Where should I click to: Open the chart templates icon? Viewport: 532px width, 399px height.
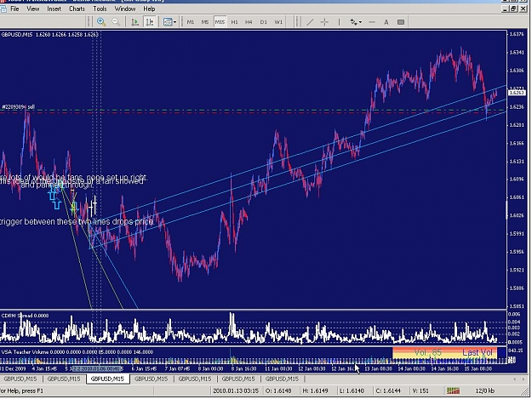click(168, 22)
